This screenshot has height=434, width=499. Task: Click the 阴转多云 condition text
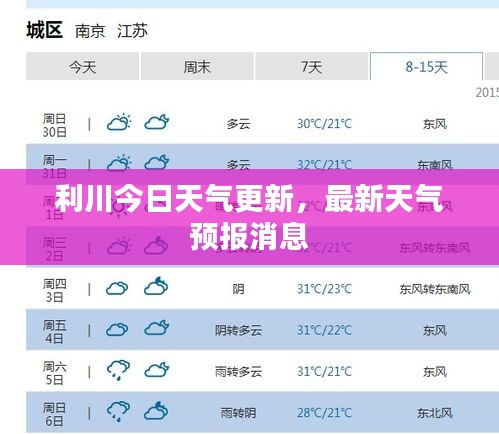pyautogui.click(x=238, y=330)
